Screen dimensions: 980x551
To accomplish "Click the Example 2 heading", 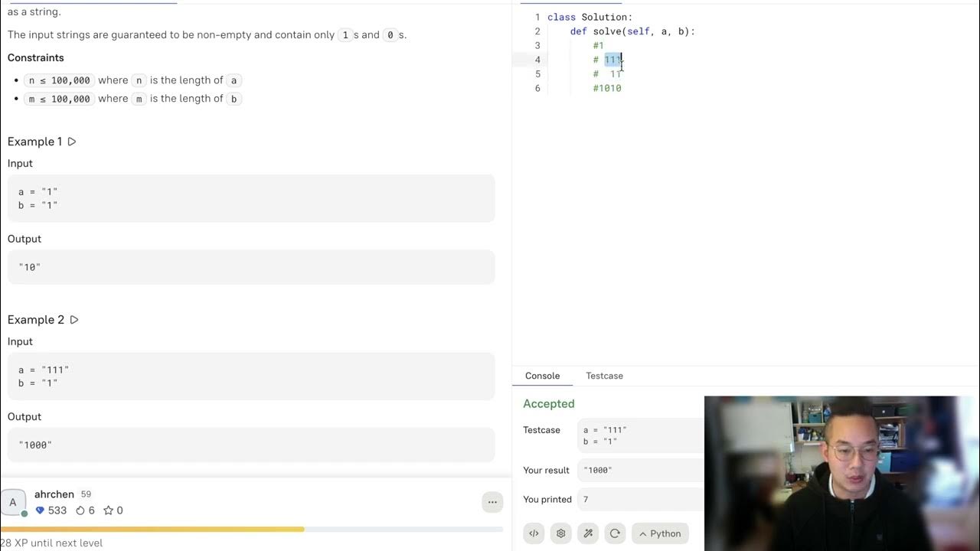I will (36, 320).
